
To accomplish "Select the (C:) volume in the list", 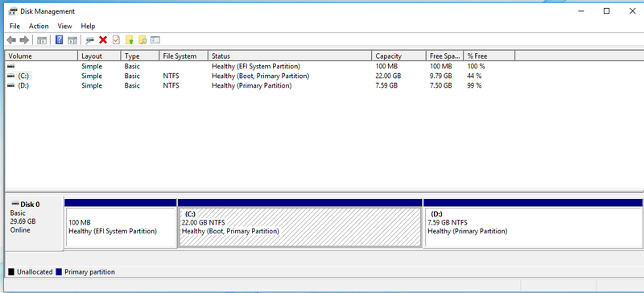I will 24,76.
